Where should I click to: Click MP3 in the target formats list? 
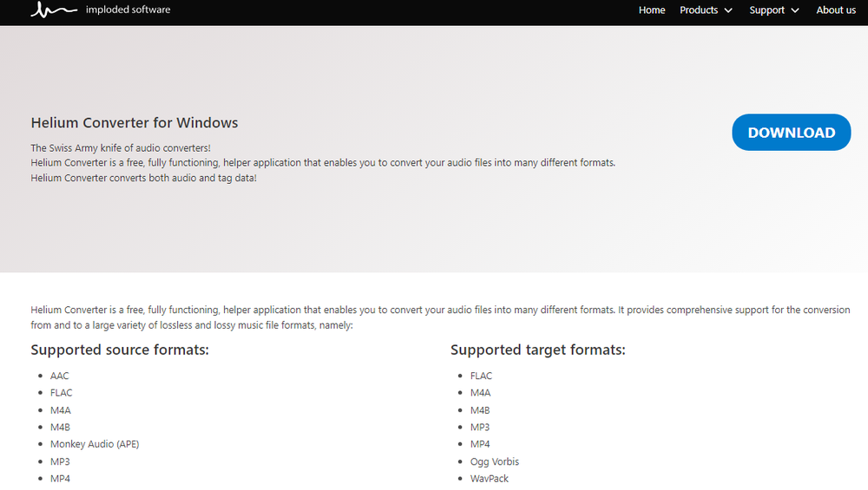[x=480, y=427]
